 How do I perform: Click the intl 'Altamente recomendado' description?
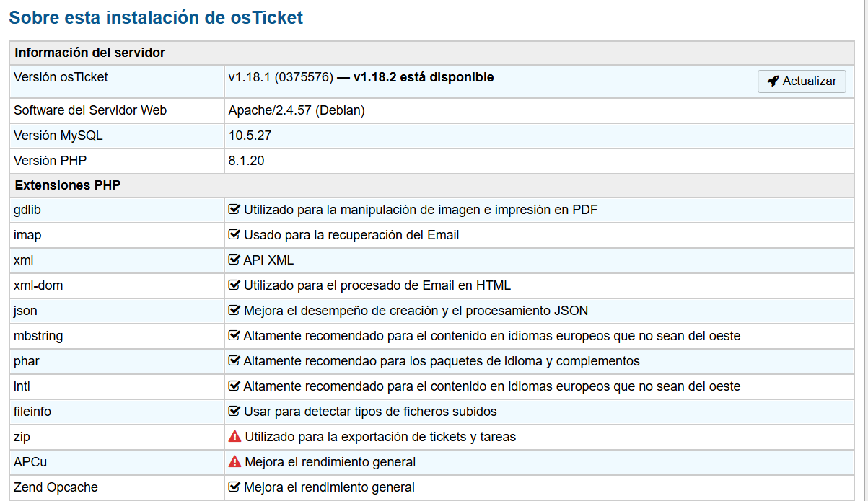492,386
